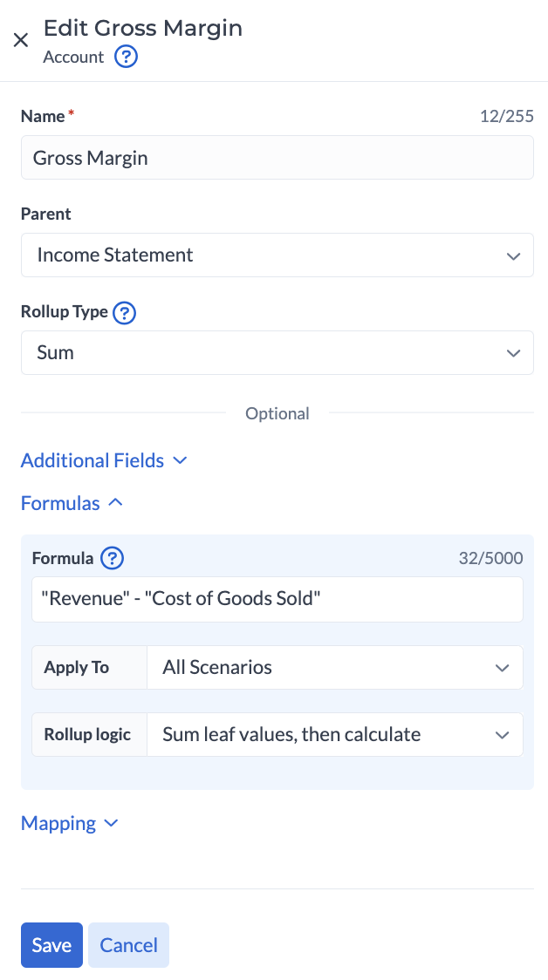
Task: Expand the Additional Fields section
Action: (92, 460)
